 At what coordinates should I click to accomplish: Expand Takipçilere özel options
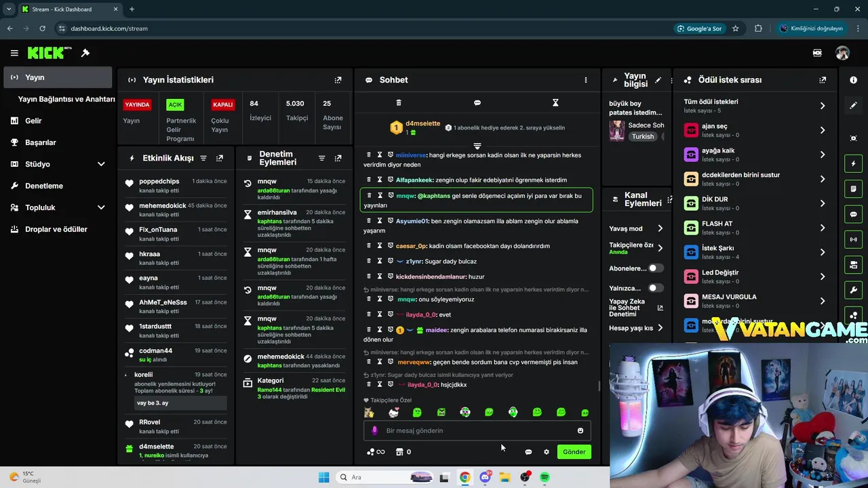[x=660, y=248]
